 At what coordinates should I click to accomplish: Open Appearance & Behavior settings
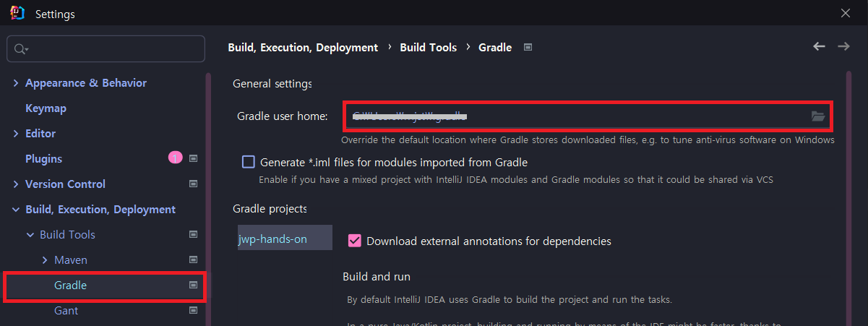click(86, 82)
